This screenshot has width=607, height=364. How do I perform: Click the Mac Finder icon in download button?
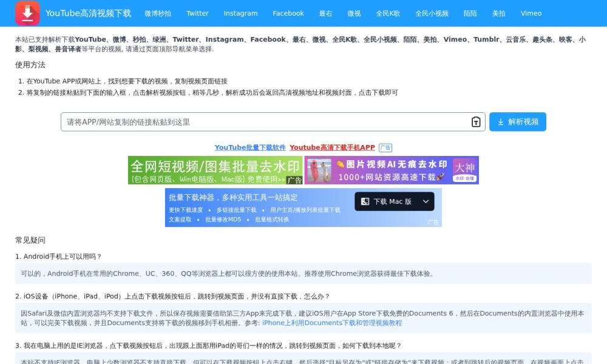coord(365,201)
